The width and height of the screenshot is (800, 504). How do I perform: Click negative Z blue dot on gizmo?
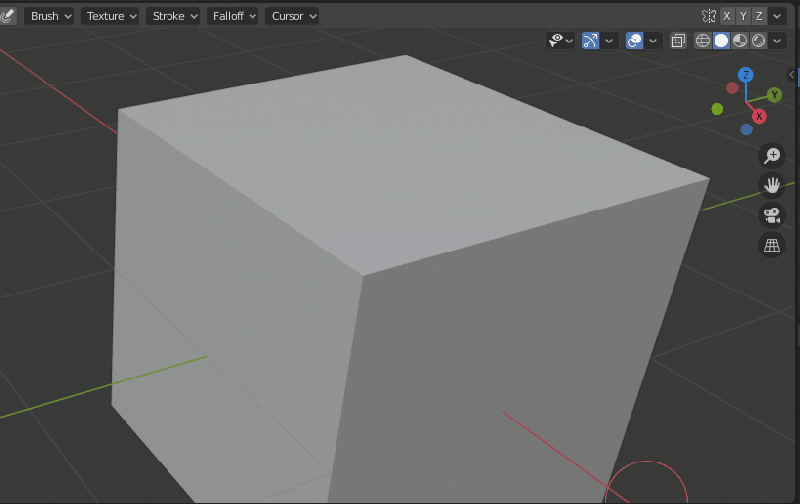[746, 130]
